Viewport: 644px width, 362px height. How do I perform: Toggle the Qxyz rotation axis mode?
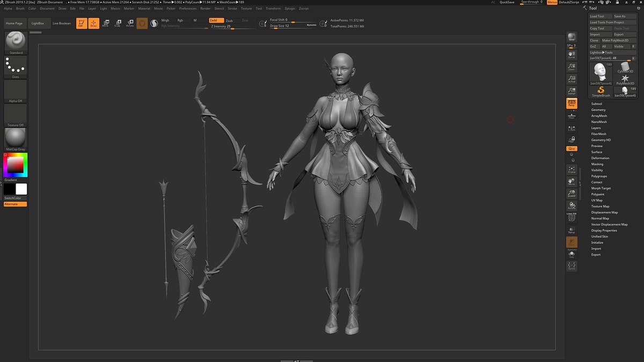572,148
